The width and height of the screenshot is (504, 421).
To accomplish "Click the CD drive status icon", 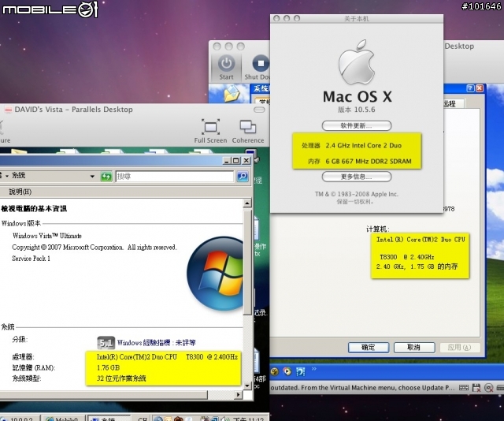I will click(x=488, y=388).
